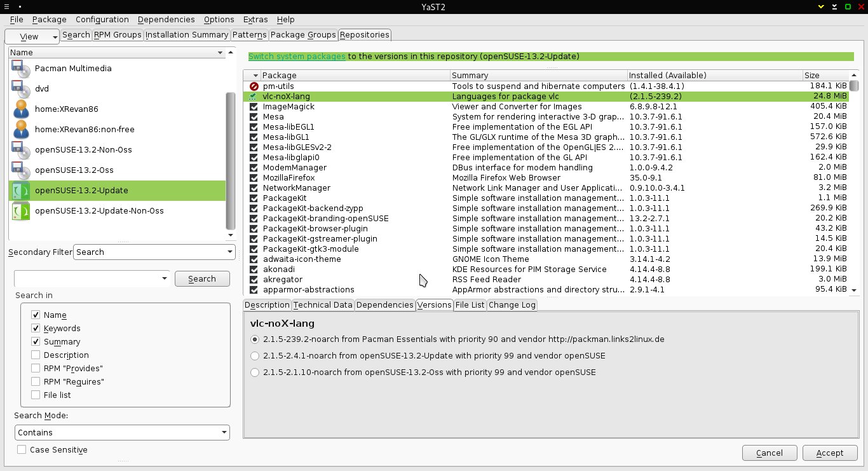Click the Accept button
868x471 pixels.
(x=830, y=453)
